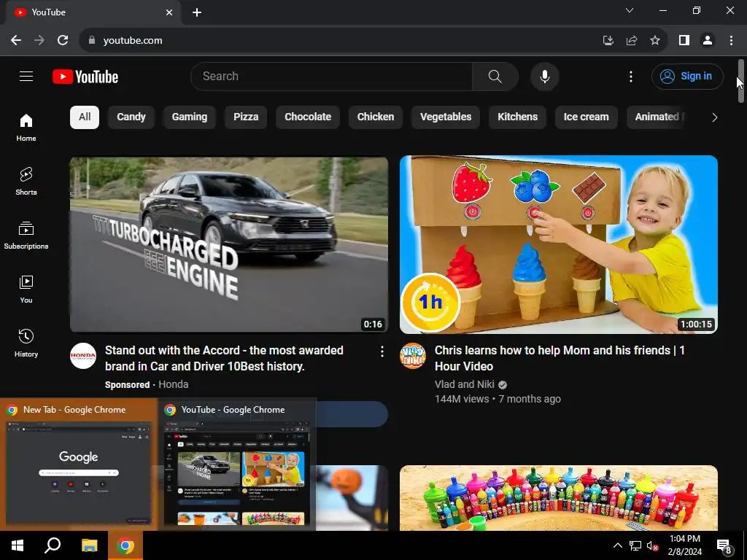Close the YouTube browser tab
Viewport: 747px width, 560px height.
[169, 12]
